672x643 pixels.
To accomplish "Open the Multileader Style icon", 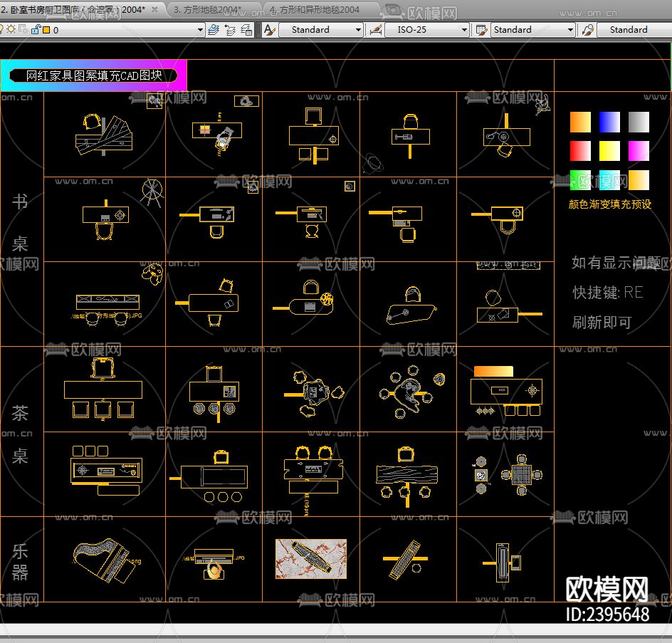I will pos(588,30).
